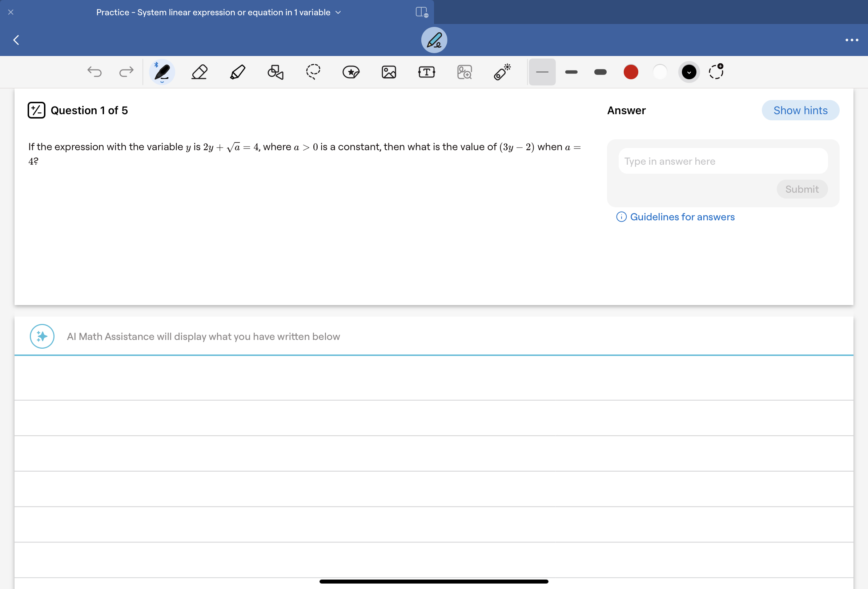Select the Eraser tool

[x=199, y=72]
